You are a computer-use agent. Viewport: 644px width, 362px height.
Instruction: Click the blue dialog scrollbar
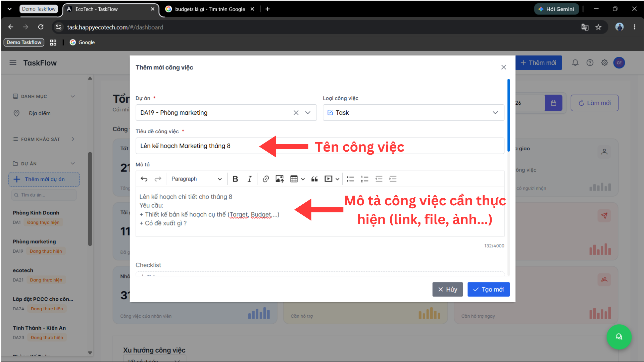tap(509, 115)
